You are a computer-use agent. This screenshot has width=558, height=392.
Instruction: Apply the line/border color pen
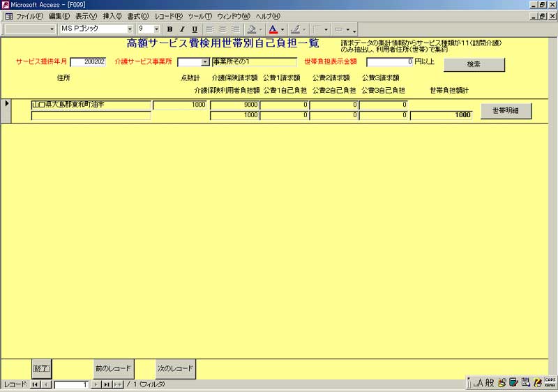pos(295,29)
